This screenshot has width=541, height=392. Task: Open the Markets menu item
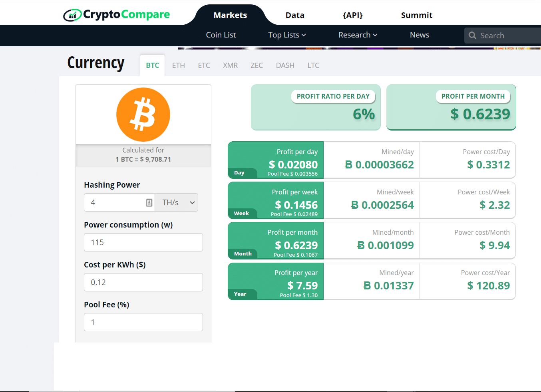[230, 15]
